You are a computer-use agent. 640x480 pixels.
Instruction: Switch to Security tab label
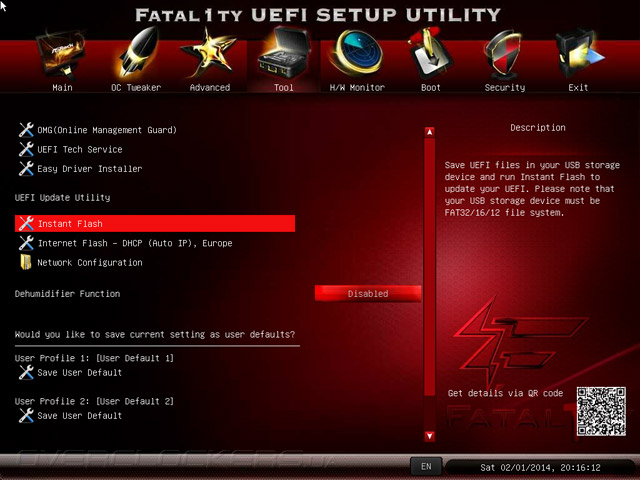click(x=505, y=87)
